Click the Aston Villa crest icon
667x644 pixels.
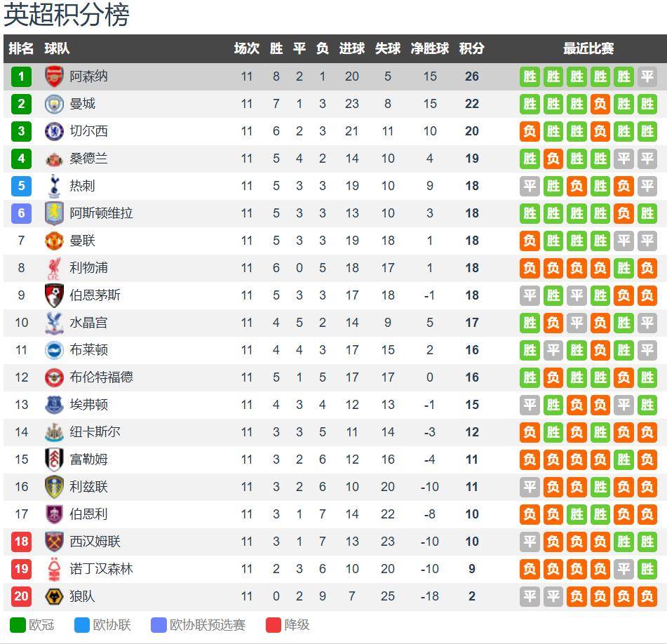pyautogui.click(x=54, y=213)
